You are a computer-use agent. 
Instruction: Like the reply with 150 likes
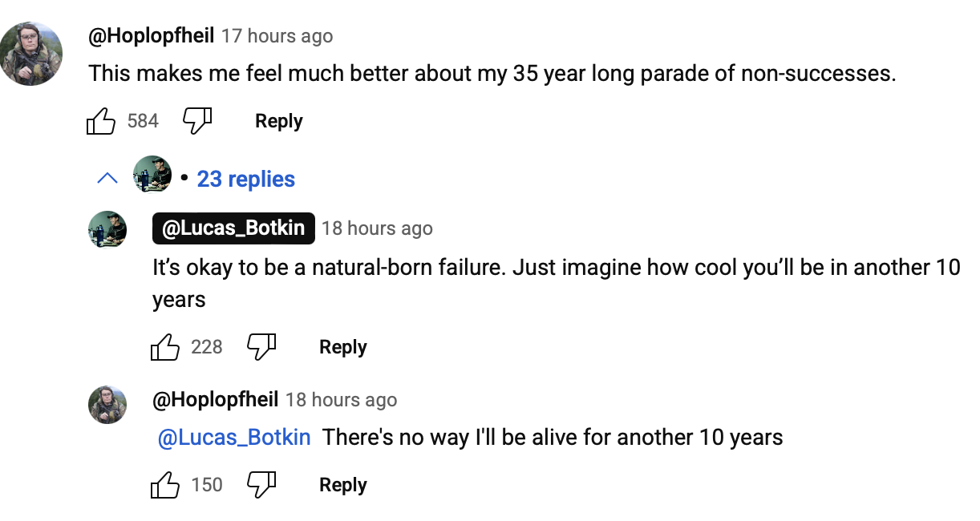[165, 486]
